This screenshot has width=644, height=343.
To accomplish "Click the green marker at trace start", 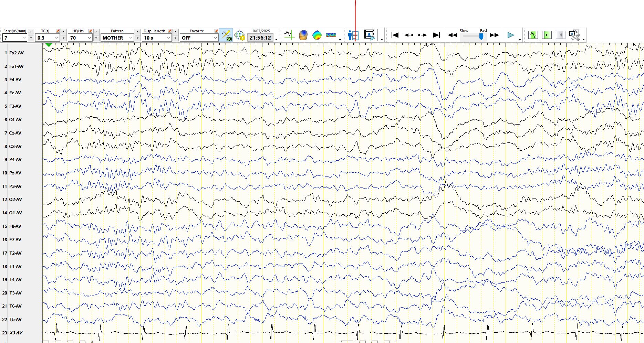I will point(49,45).
